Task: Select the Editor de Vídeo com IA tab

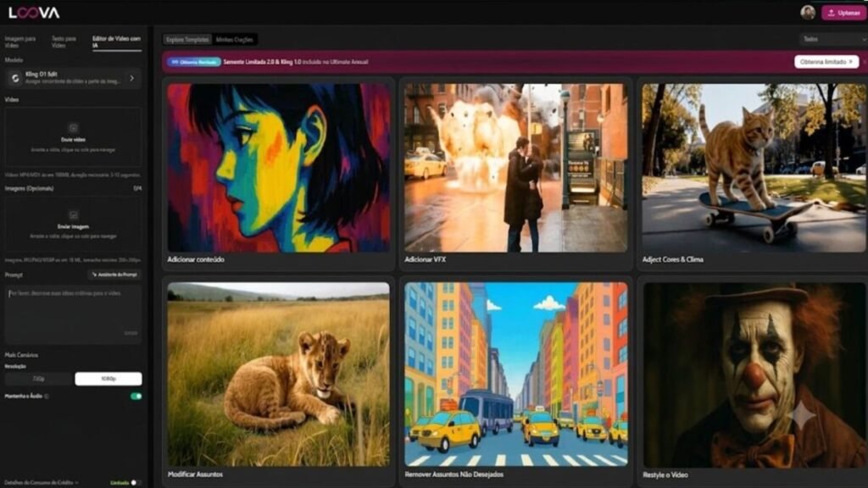Action: coord(116,42)
